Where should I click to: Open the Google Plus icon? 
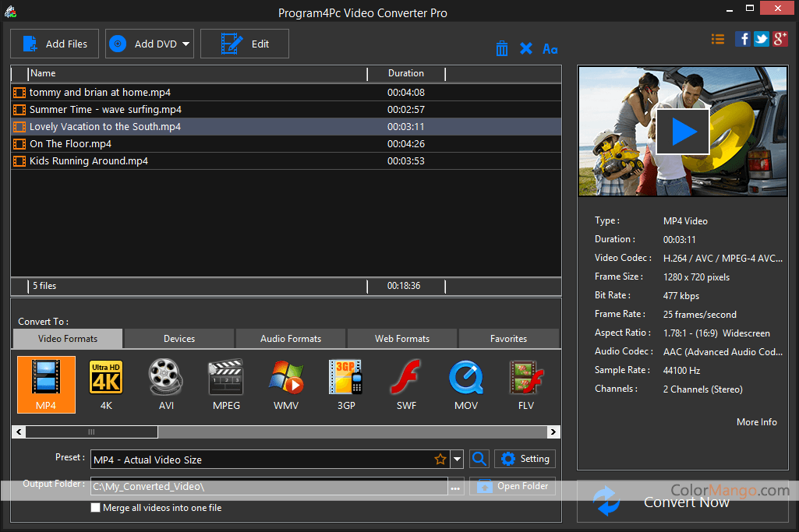click(x=780, y=39)
